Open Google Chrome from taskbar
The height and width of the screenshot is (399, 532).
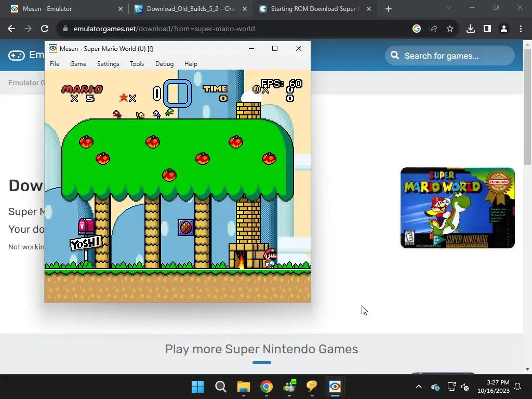click(x=267, y=387)
